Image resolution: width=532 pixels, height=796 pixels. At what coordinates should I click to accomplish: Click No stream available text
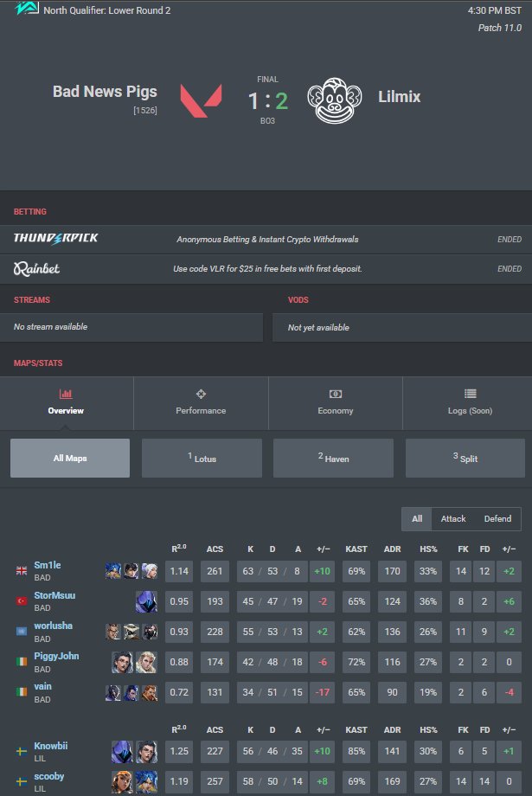51,327
